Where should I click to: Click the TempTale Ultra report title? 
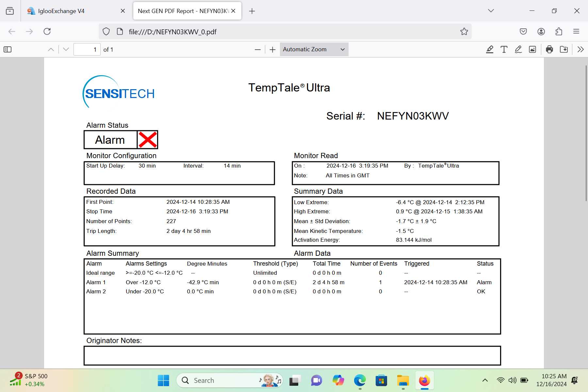[x=289, y=88]
